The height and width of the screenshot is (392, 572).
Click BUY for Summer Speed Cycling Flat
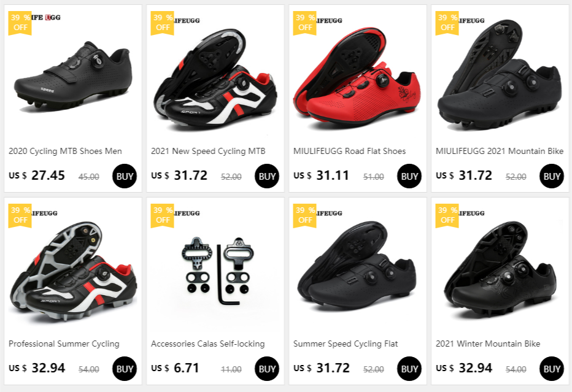click(x=409, y=369)
